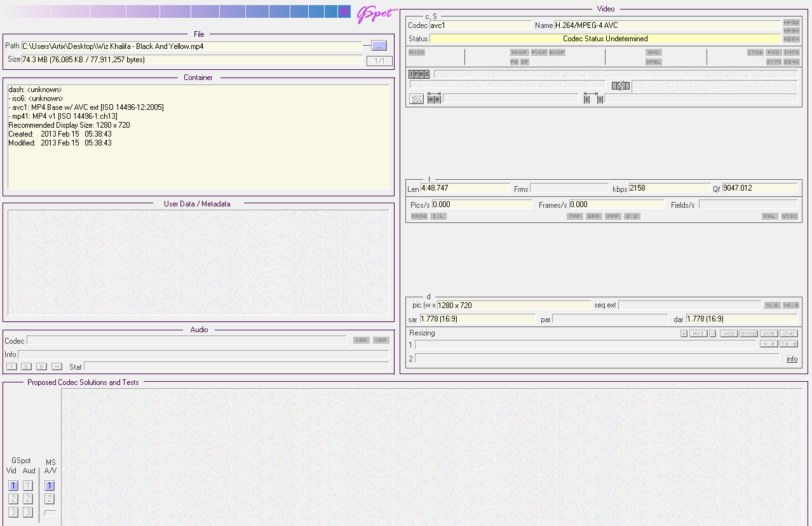Select audio stream button 4
This screenshot has width=812, height=526.
point(57,367)
